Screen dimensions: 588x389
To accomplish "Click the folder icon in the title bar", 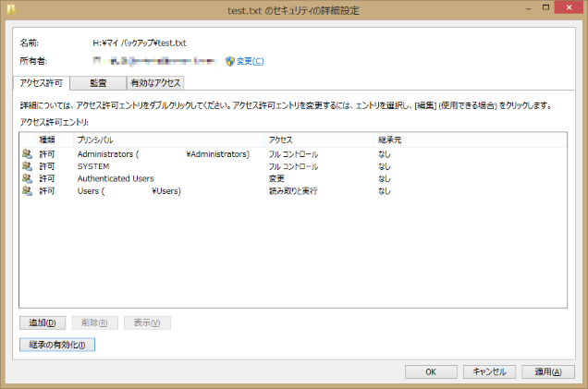I will click(11, 9).
